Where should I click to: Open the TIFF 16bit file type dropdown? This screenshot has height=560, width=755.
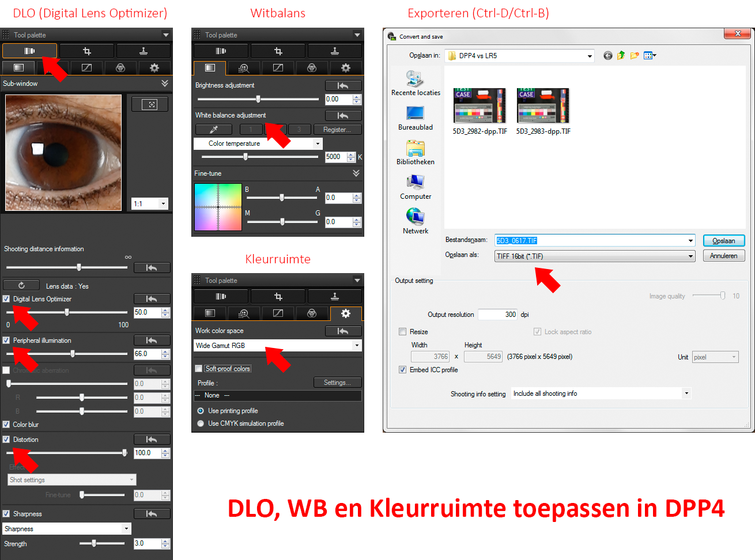(x=690, y=256)
